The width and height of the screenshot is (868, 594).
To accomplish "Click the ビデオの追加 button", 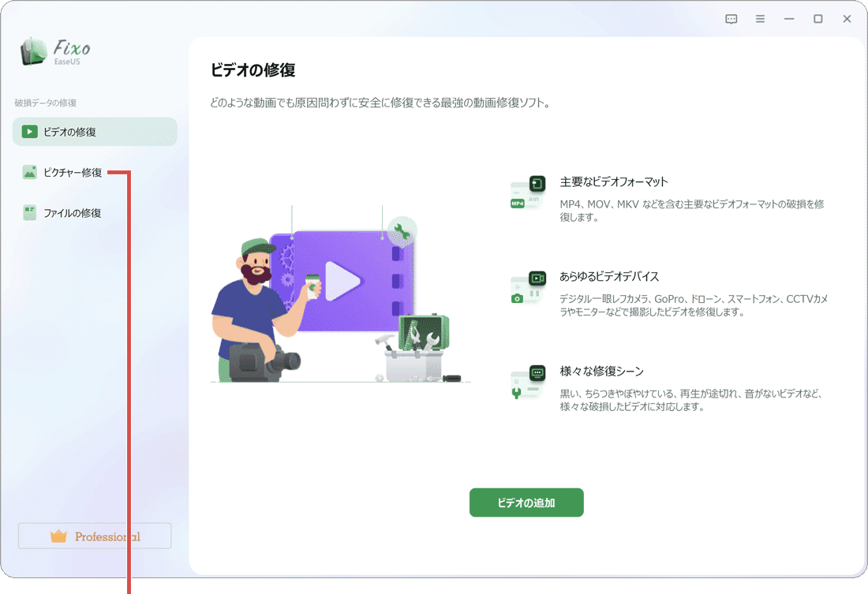I will click(x=526, y=502).
